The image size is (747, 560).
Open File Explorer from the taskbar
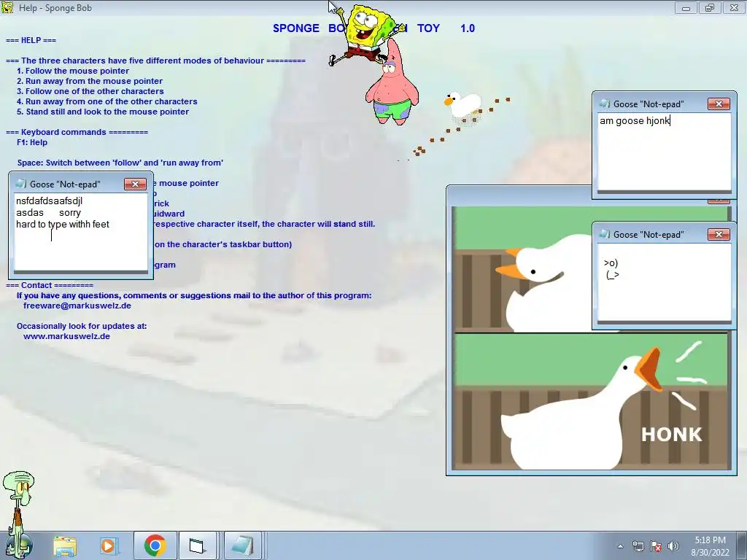click(65, 545)
